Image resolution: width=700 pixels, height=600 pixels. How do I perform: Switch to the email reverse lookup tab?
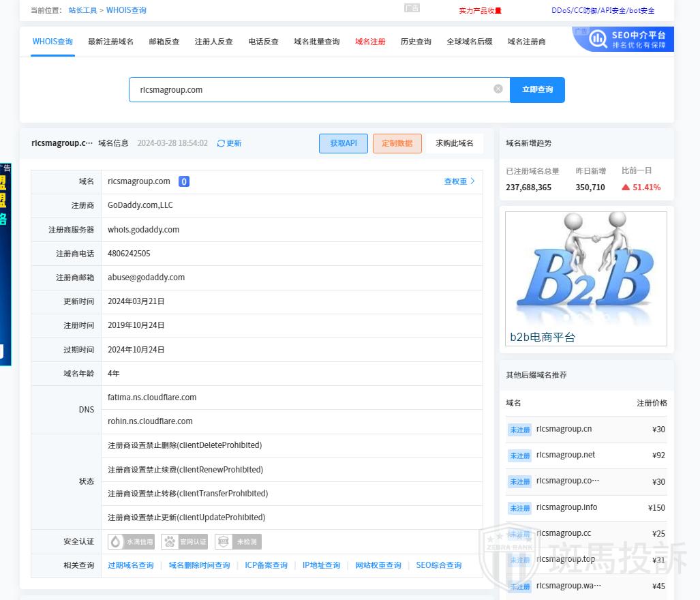(164, 42)
